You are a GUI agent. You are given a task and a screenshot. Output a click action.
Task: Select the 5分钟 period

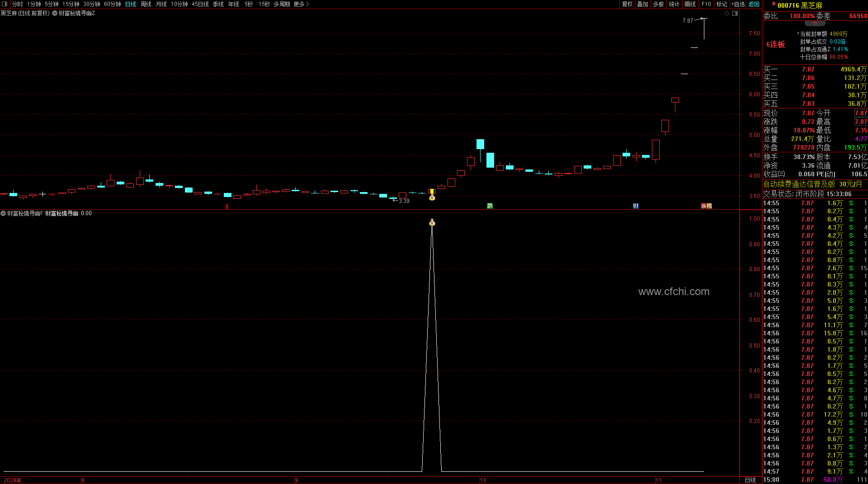[x=52, y=4]
